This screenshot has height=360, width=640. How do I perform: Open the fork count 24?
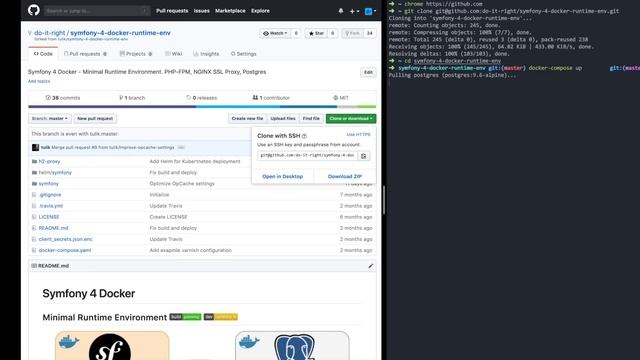coord(370,33)
